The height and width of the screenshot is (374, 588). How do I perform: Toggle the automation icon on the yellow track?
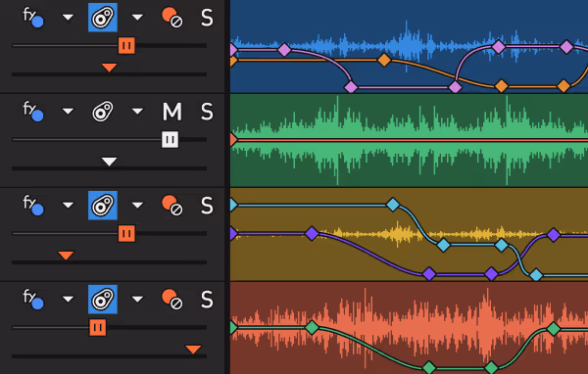[103, 206]
